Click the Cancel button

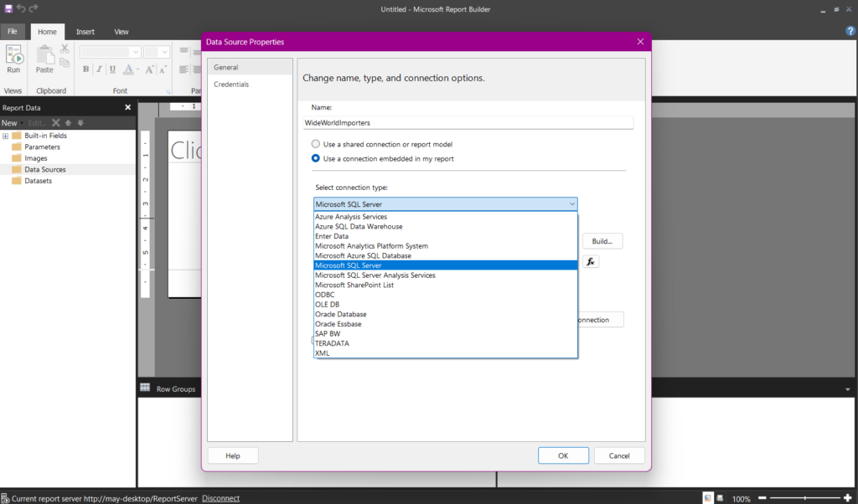click(x=619, y=455)
